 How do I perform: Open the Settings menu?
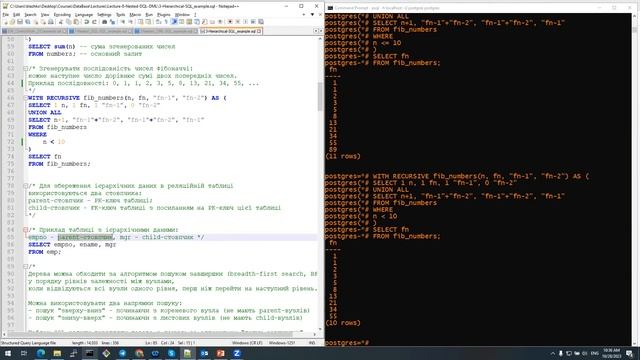tap(104, 15)
